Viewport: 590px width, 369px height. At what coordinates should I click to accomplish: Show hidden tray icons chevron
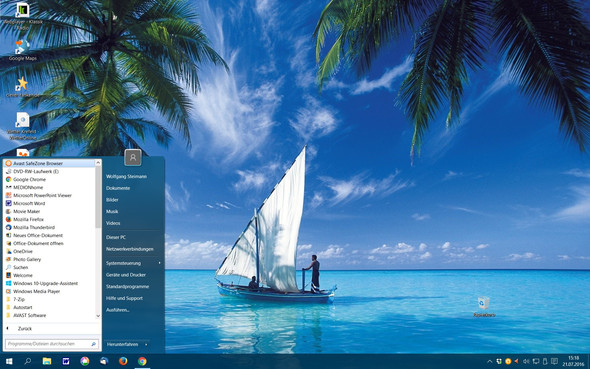[x=490, y=361]
